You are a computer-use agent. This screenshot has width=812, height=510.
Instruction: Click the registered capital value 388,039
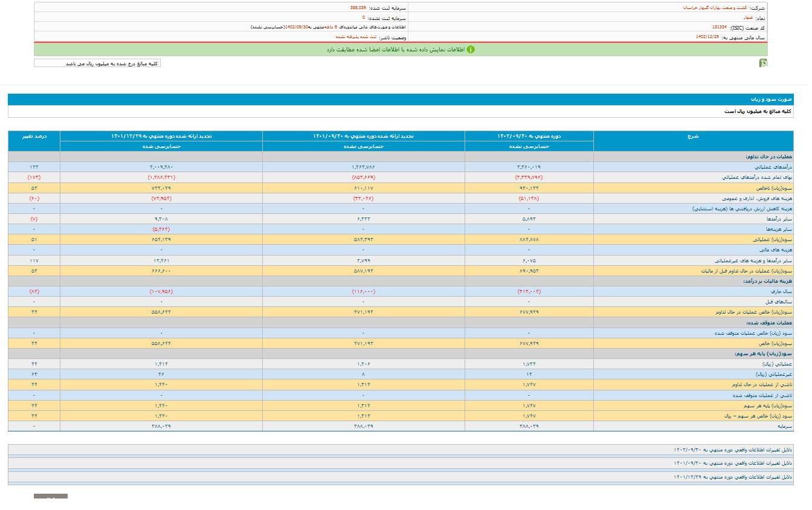point(358,8)
